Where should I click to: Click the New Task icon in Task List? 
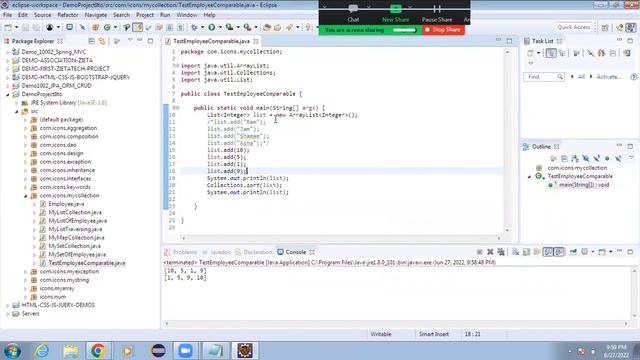530,53
